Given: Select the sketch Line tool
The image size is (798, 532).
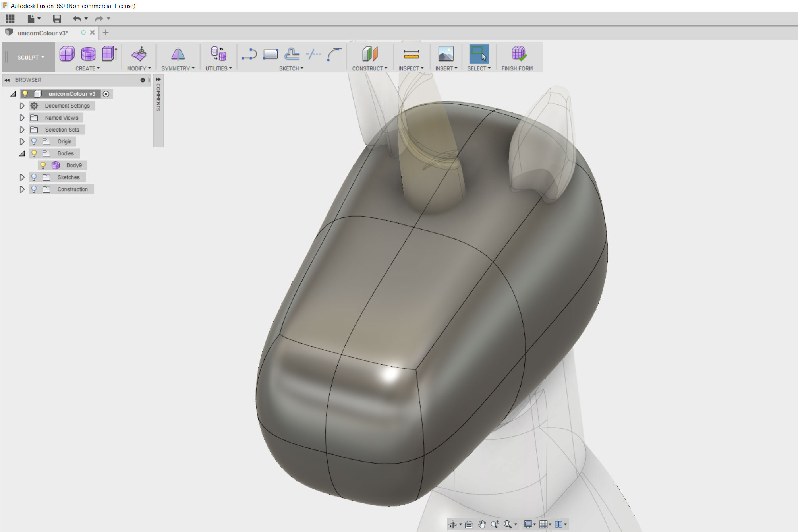Looking at the screenshot, I should pos(249,54).
